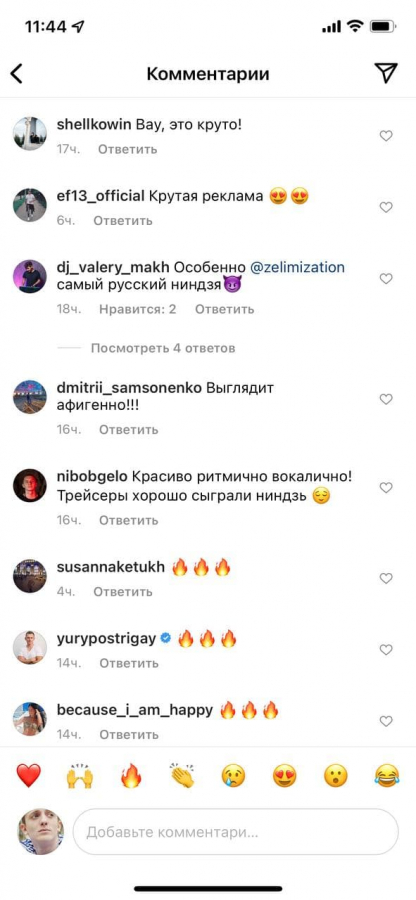This screenshot has width=416, height=900.
Task: Like the dj_valery_makh comment heart
Action: (x=386, y=279)
